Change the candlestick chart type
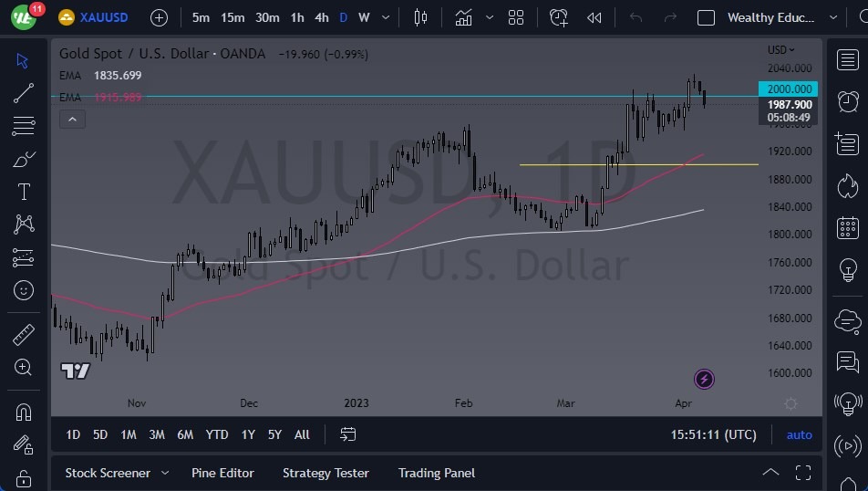Image resolution: width=868 pixels, height=491 pixels. [x=420, y=17]
